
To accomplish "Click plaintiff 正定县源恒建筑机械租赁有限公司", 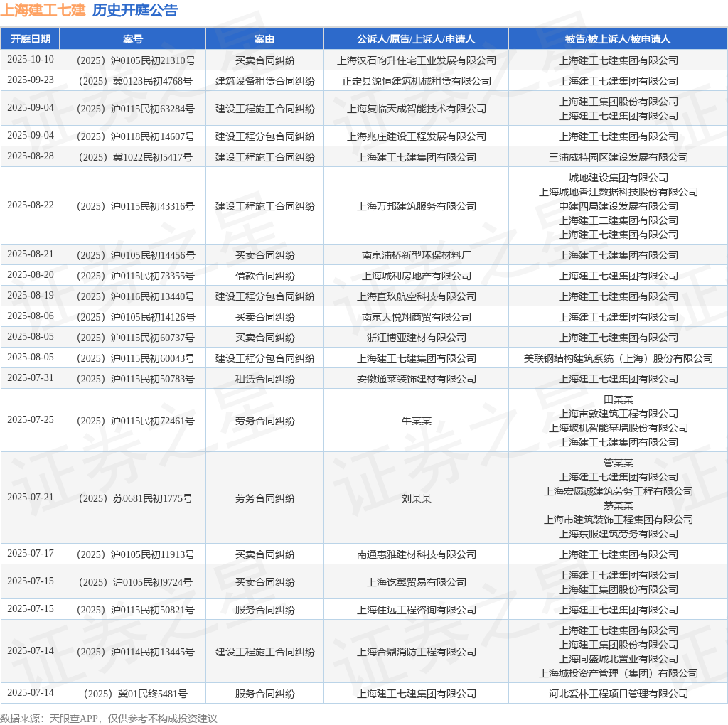I will (x=417, y=81).
